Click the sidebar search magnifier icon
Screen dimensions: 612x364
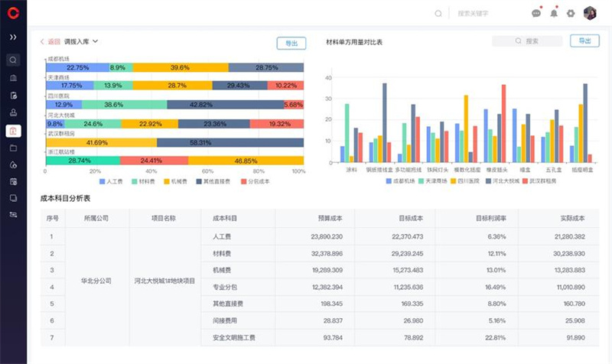[x=13, y=60]
